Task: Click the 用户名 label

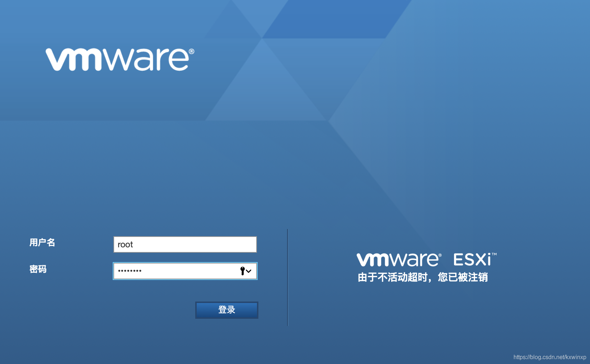Action: click(42, 243)
